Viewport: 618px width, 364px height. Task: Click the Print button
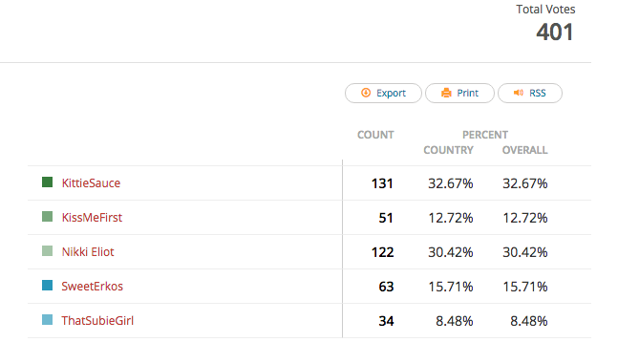click(460, 93)
